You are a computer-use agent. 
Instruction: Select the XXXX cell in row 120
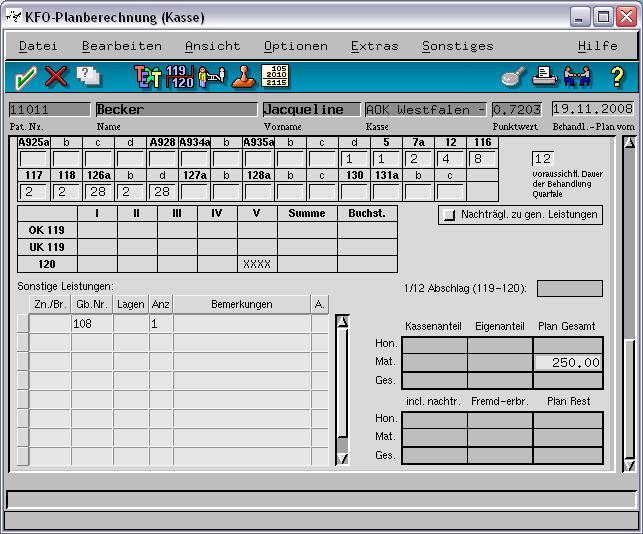257,264
